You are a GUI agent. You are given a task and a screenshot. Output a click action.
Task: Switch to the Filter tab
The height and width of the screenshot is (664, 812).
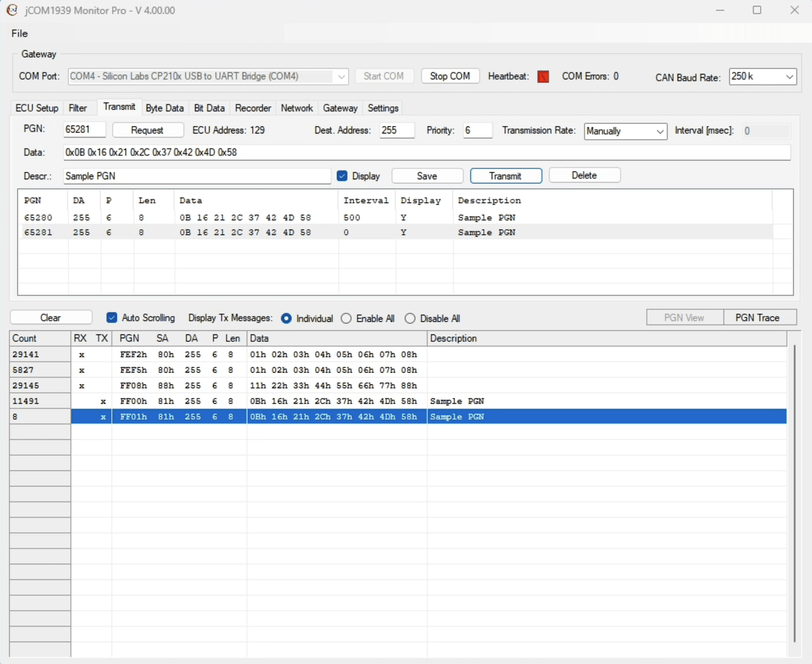78,108
